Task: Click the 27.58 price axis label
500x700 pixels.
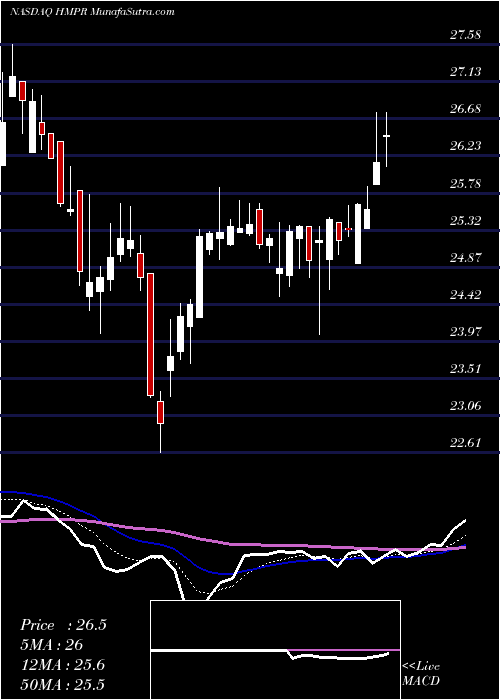Action: [465, 34]
